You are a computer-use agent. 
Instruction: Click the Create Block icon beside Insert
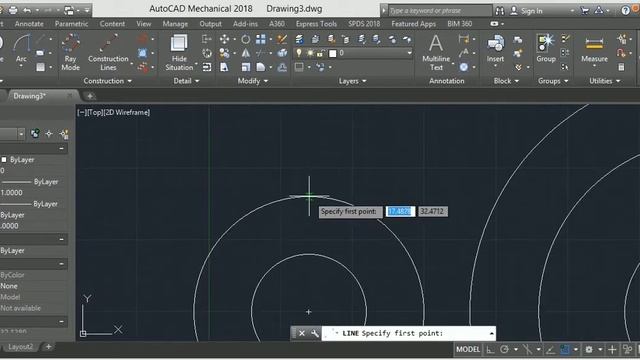point(518,40)
